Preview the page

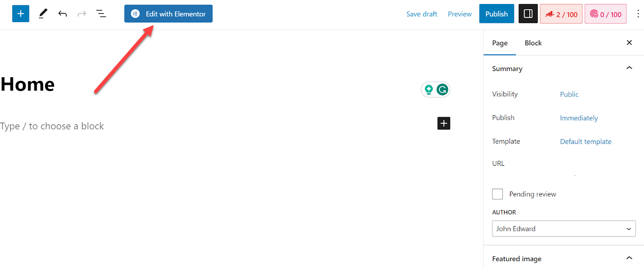(x=460, y=14)
